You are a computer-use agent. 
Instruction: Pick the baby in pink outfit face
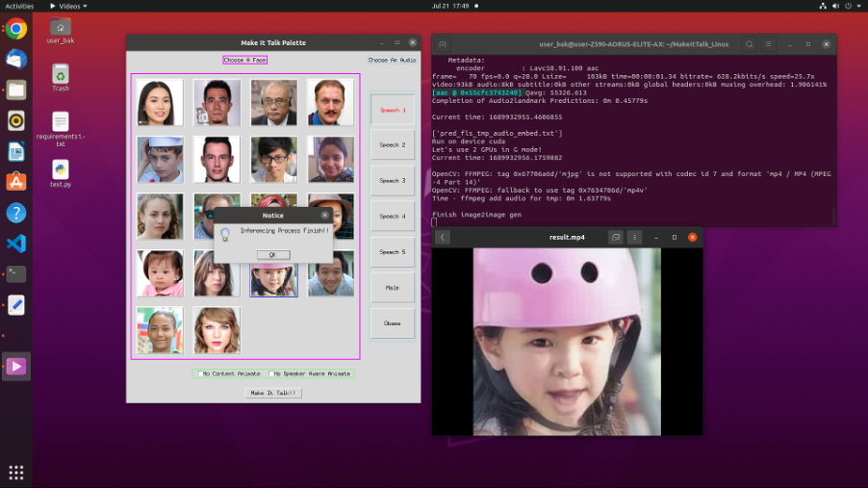tap(160, 273)
